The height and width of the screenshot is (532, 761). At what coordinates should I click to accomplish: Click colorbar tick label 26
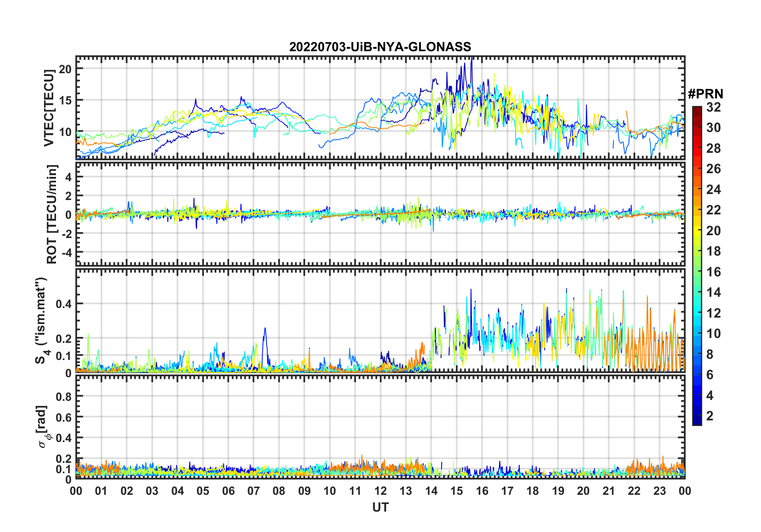click(713, 169)
